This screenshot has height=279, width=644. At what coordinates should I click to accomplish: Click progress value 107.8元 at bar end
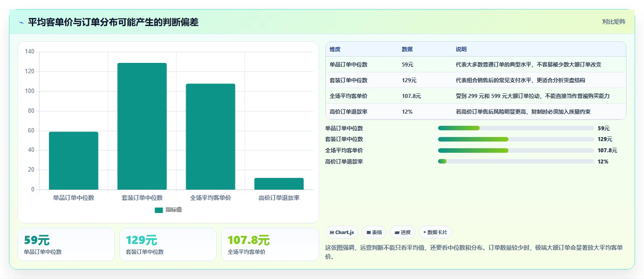607,151
